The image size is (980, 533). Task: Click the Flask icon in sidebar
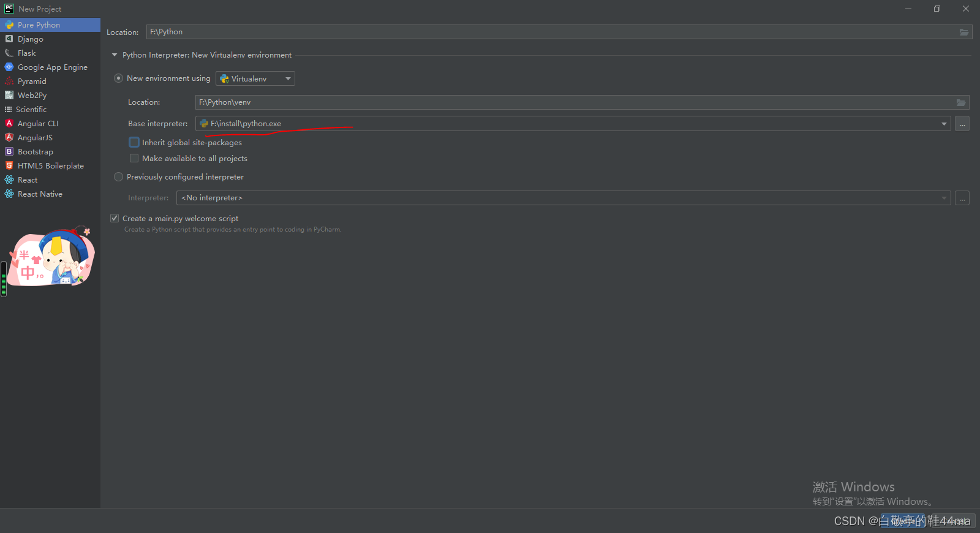coord(9,53)
